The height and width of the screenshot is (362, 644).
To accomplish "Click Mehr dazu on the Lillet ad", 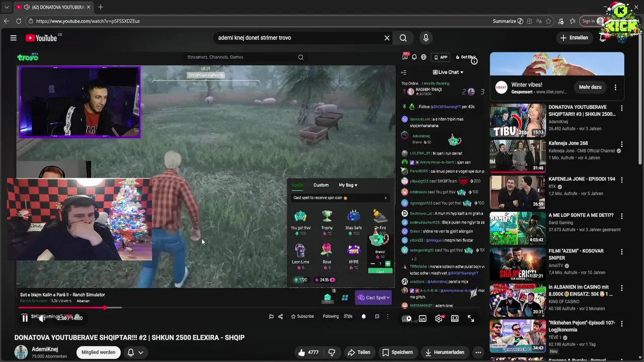I will pos(590,87).
